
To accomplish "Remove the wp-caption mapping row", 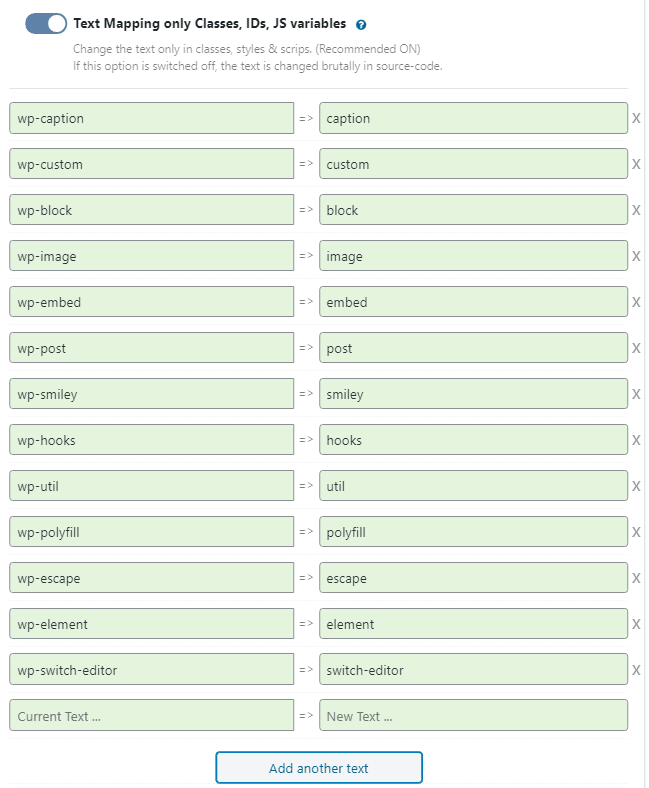I will (636, 119).
